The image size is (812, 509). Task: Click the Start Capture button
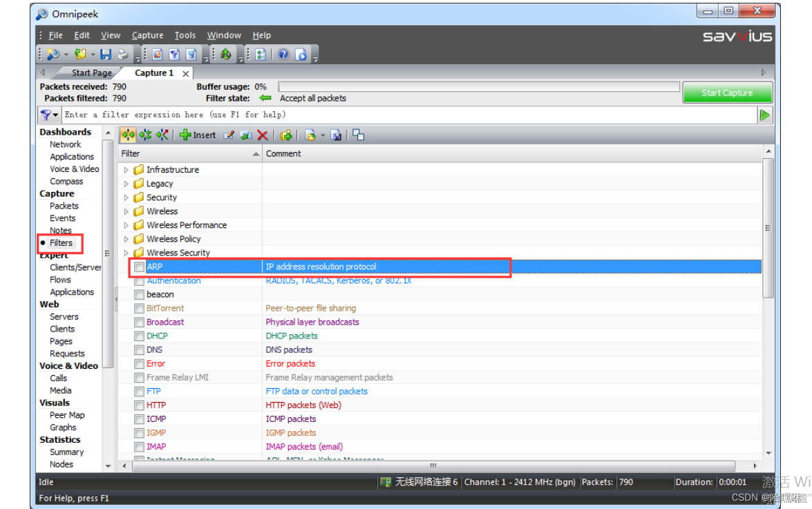[727, 93]
